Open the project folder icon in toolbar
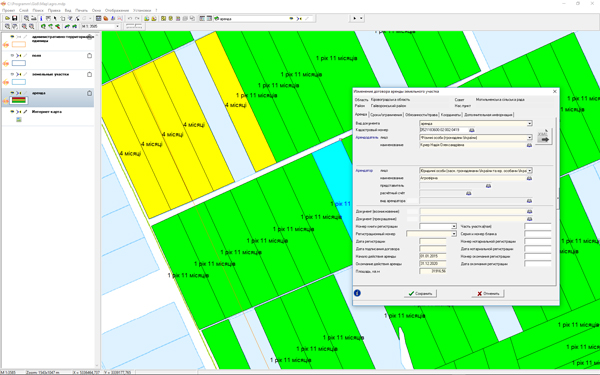The image size is (600, 375). coord(7,18)
